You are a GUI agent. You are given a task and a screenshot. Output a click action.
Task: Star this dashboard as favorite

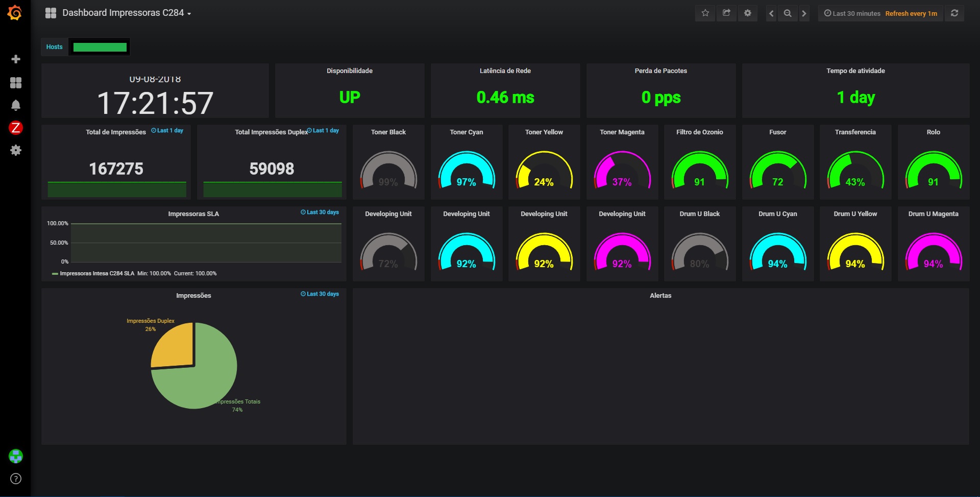(705, 13)
